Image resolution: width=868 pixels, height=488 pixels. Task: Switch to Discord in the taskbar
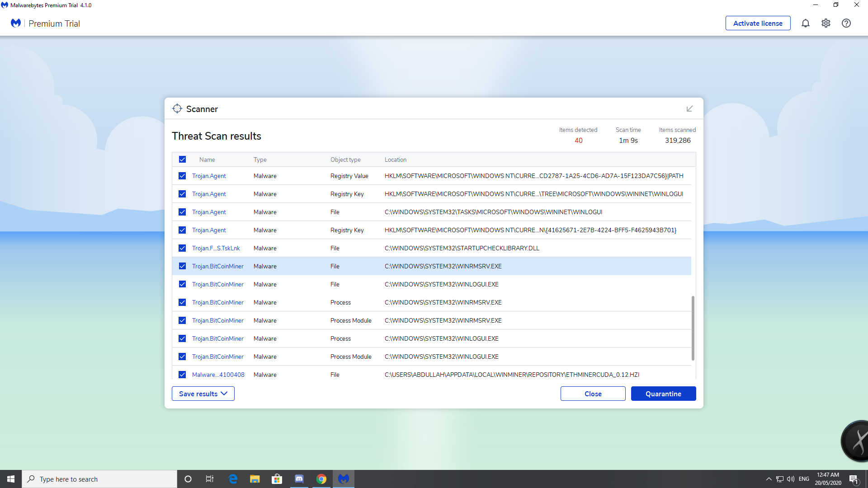coord(299,479)
